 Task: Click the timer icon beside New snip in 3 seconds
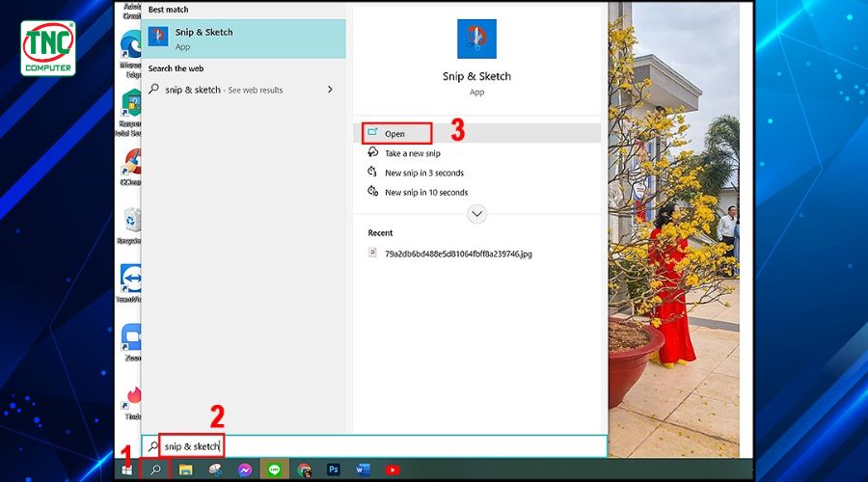(x=372, y=173)
